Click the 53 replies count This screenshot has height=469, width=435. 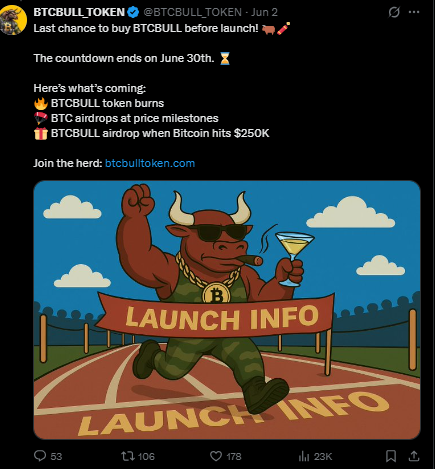(x=56, y=456)
